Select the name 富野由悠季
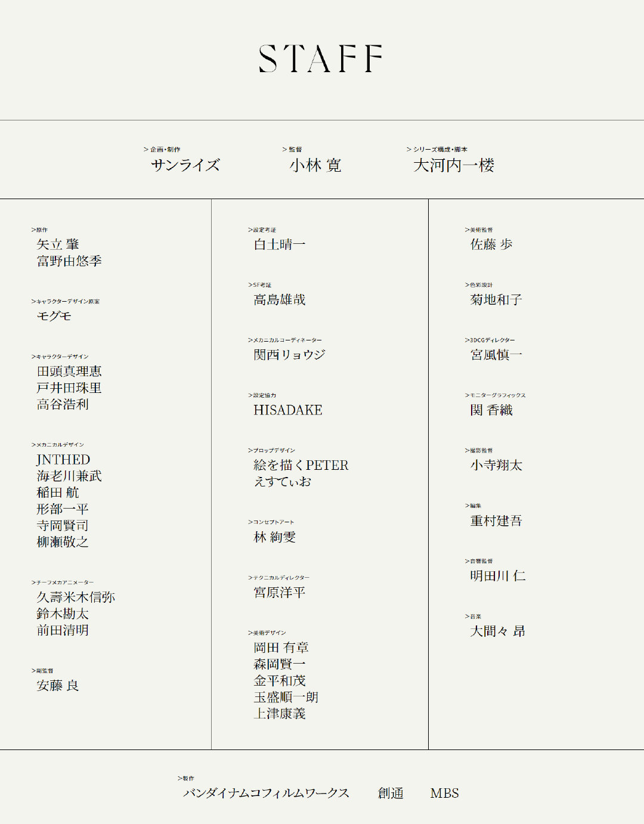The image size is (644, 824). 69,261
